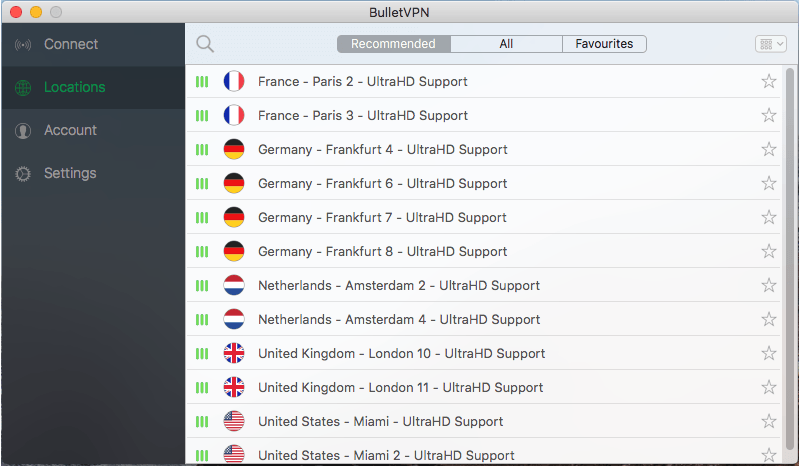This screenshot has width=800, height=466.
Task: Click the search magnifier icon
Action: click(205, 44)
